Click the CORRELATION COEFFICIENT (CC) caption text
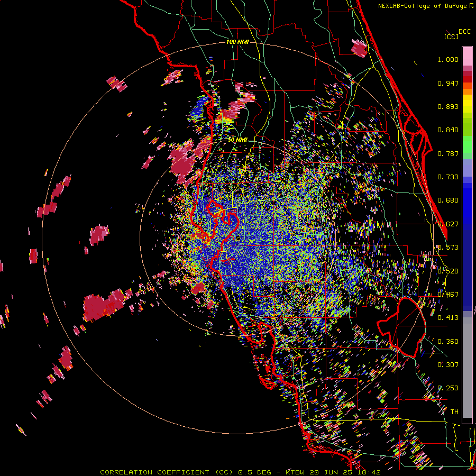Screen dimensions: 476x476 pos(167,472)
